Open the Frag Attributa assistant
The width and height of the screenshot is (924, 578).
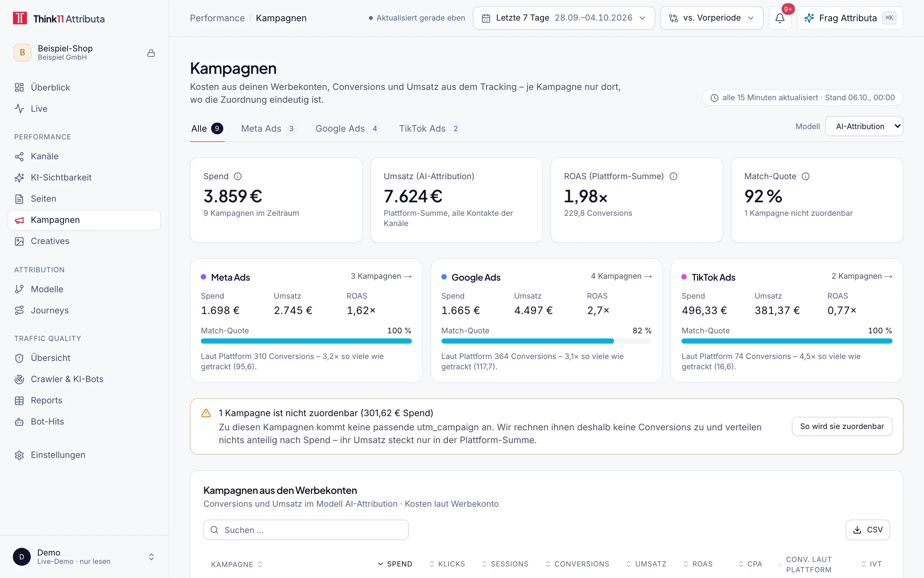click(x=850, y=18)
